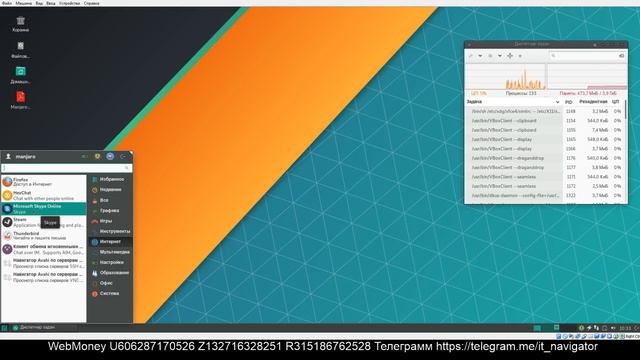Focus the Whisker menu search field
The width and height of the screenshot is (640, 360).
(67, 168)
